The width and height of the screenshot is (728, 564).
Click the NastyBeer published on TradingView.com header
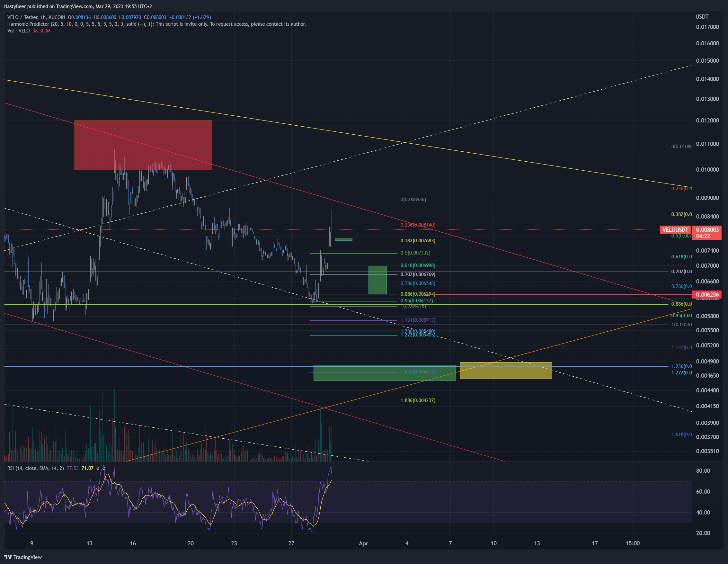pyautogui.click(x=78, y=6)
